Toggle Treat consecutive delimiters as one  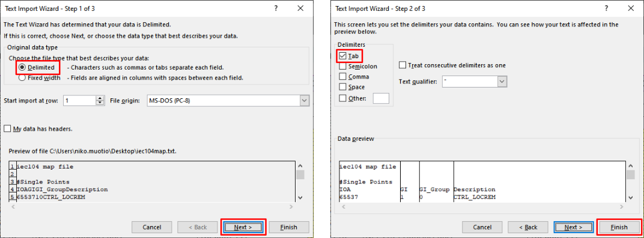402,65
